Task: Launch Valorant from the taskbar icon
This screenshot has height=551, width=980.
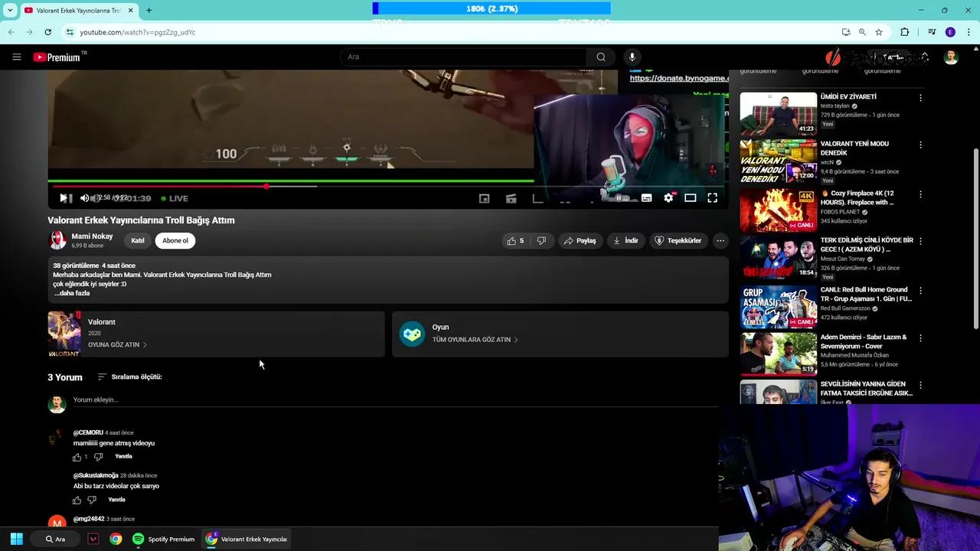Action: click(93, 539)
